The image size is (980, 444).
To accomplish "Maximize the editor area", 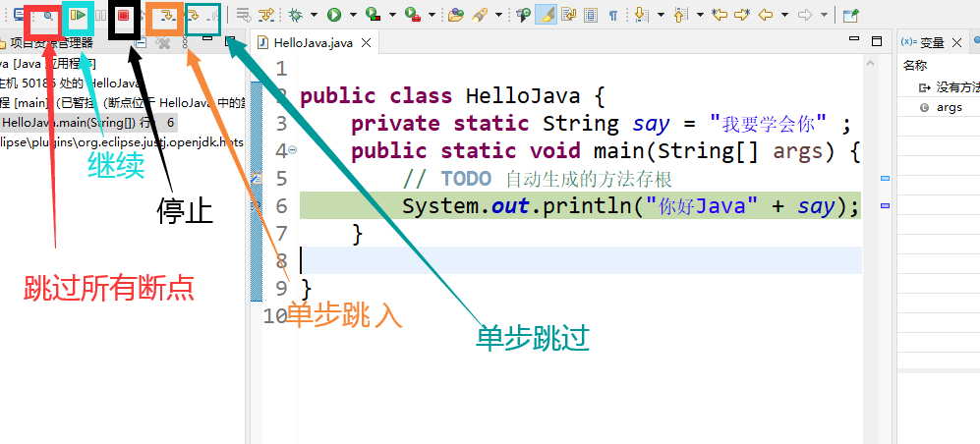I will (x=876, y=41).
